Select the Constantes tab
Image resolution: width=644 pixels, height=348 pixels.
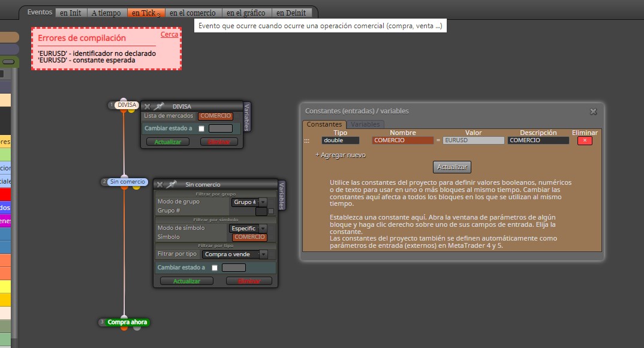click(324, 124)
